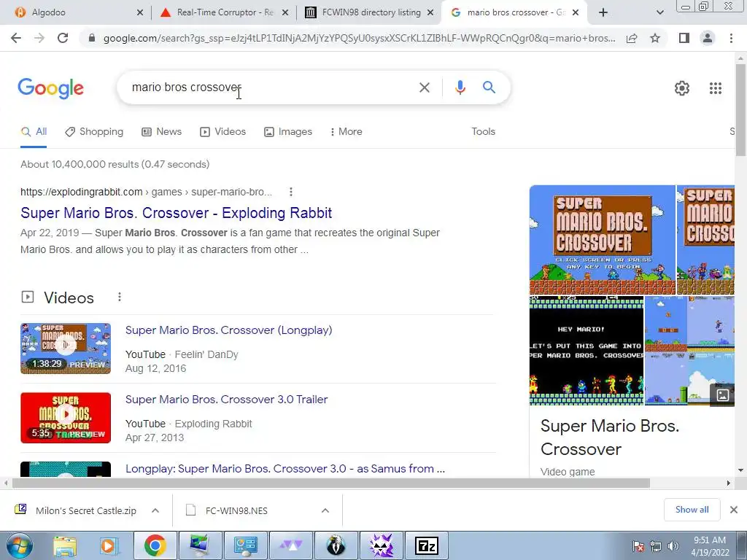Open the More search filters dropdown

coord(347,131)
